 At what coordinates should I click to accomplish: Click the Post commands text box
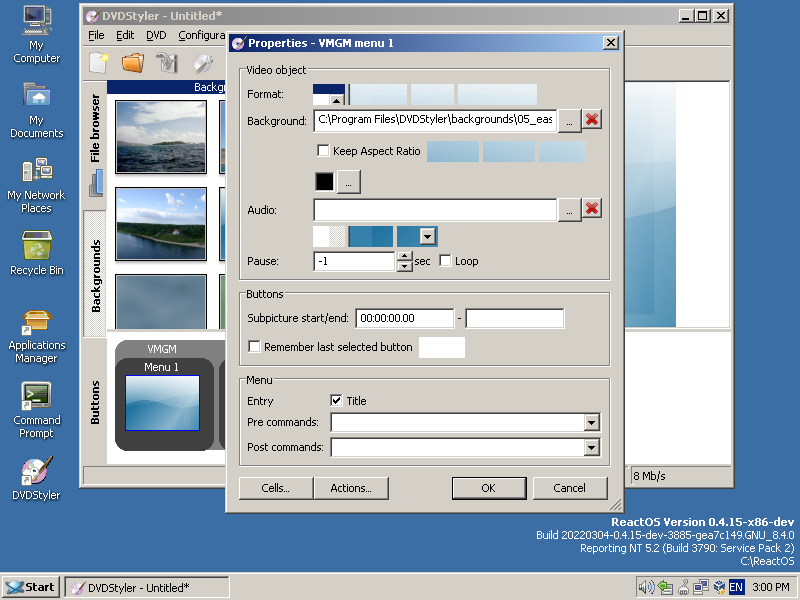click(458, 447)
